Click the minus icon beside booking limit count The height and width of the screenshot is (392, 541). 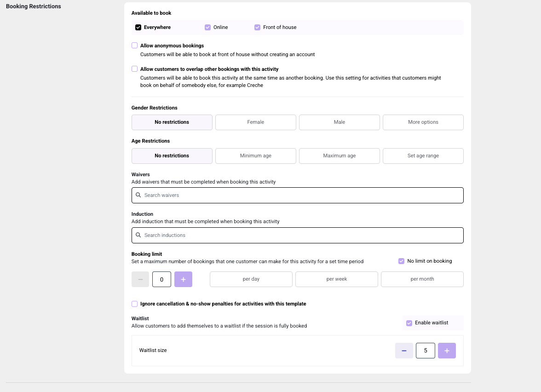(140, 279)
